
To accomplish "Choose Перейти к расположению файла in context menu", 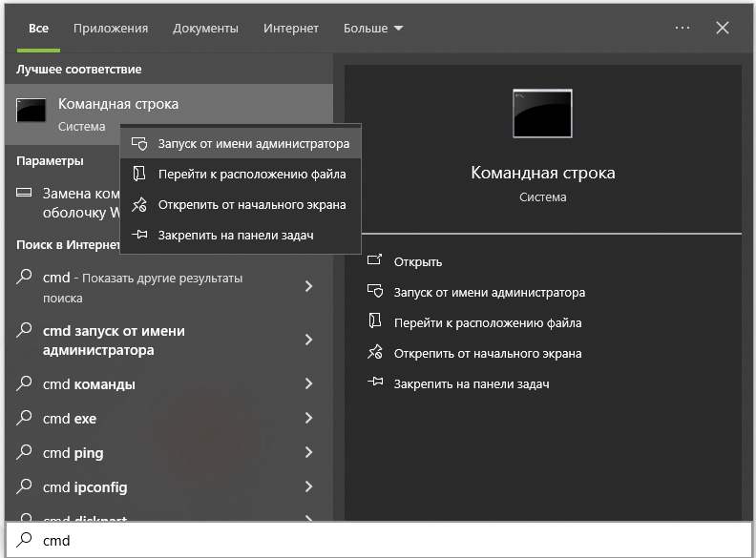I will pos(241,174).
